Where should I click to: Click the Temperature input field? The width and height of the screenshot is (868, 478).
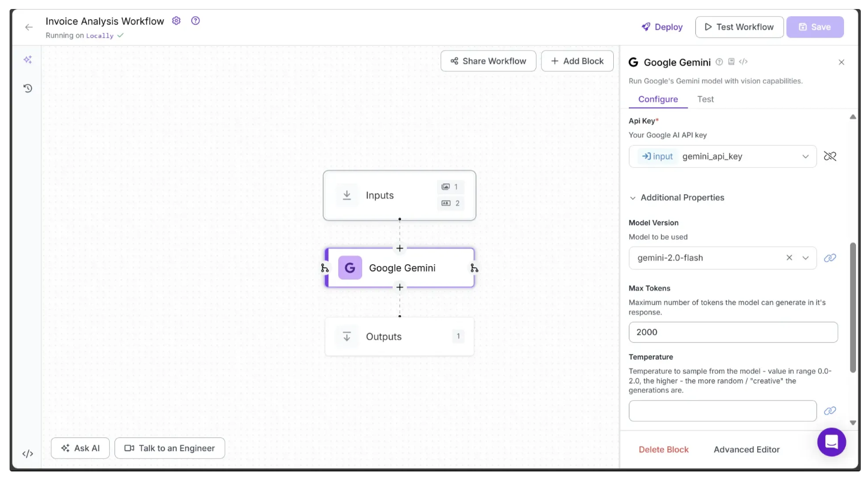pos(723,411)
